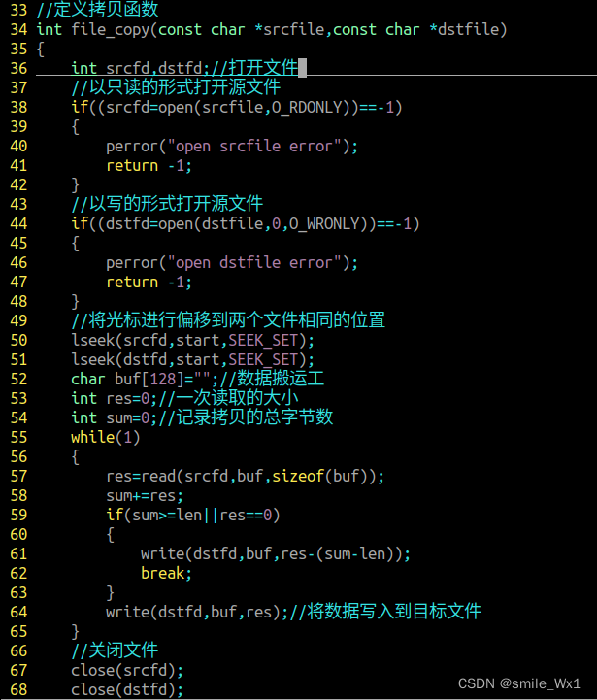Click the comment '//数据搬运工'

tap(272, 379)
